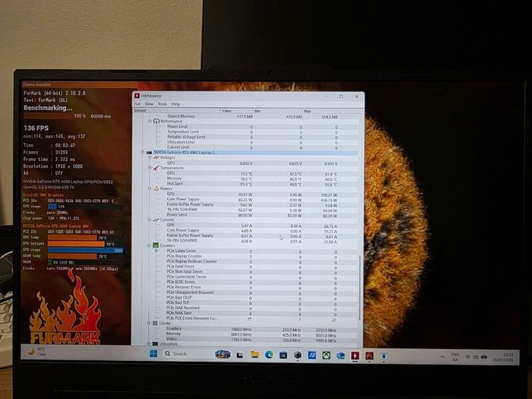Click the Voltages lightning icon
The width and height of the screenshot is (532, 399).
156,157
